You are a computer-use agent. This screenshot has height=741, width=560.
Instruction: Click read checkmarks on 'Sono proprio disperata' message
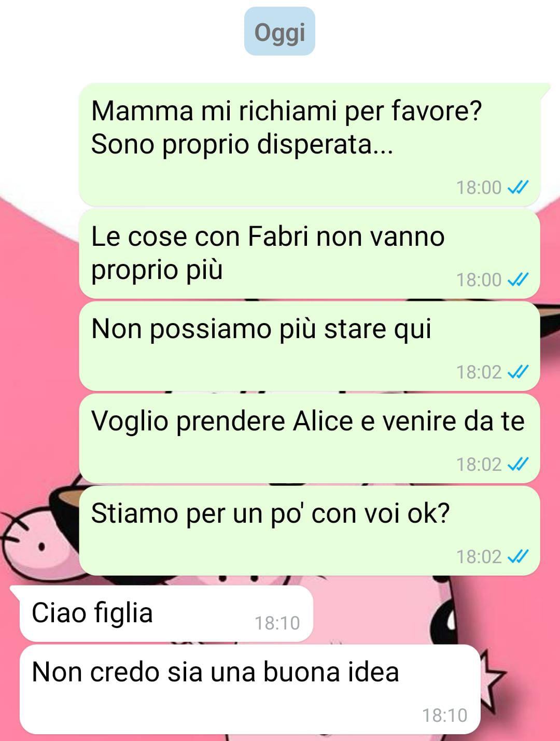click(518, 187)
